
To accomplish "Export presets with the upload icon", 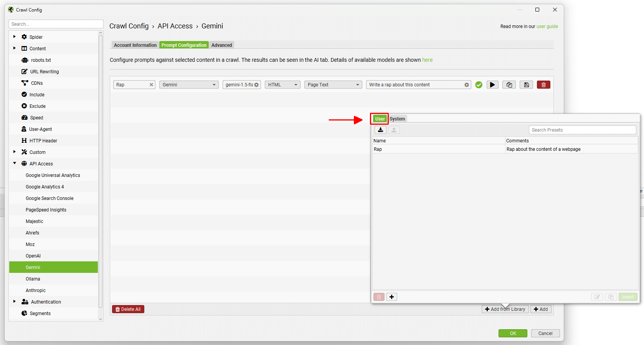I will [x=394, y=130].
